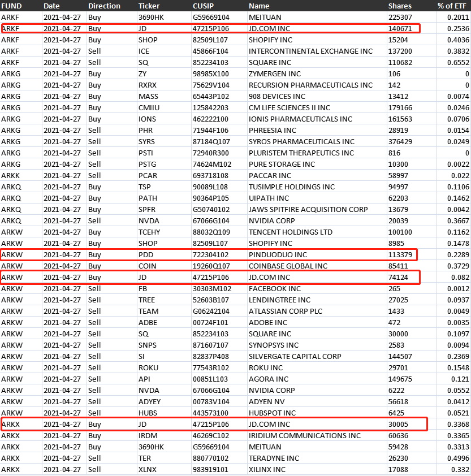The height and width of the screenshot is (476, 471).
Task: Click the shares cell 30005
Action: 398,425
